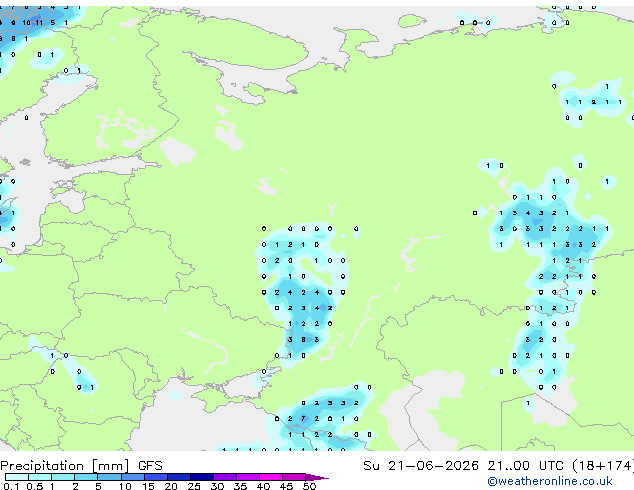Pick the 40–45 mm magenta legend swatch
Viewport: 634px width, 490px height.
point(271,477)
